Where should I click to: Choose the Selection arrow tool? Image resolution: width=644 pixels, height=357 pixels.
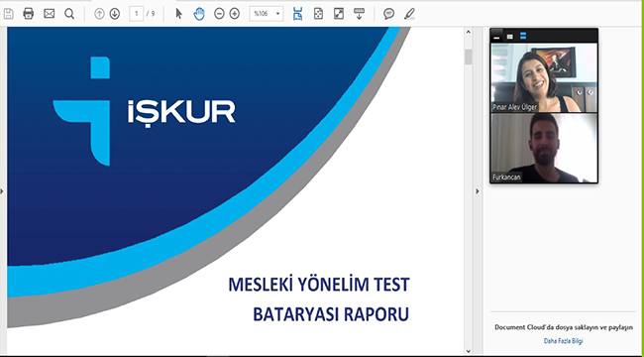click(178, 14)
